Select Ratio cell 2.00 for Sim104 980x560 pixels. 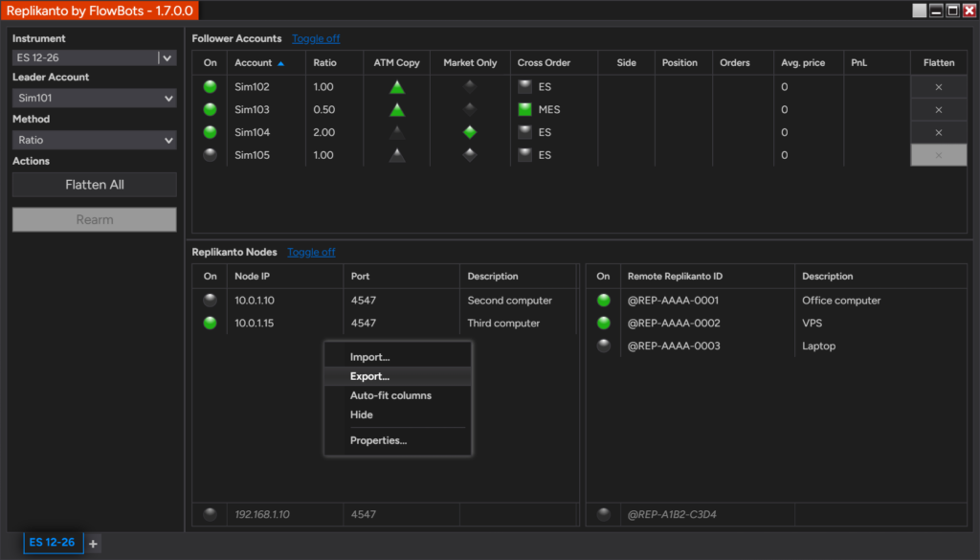click(334, 132)
